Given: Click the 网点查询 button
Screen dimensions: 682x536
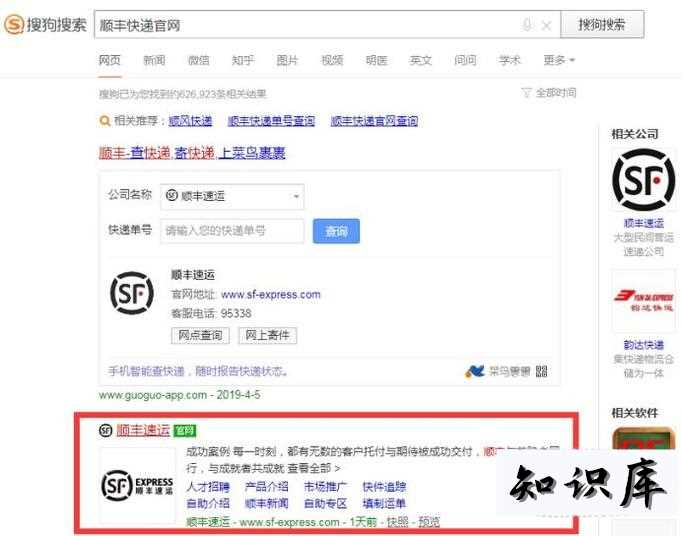Looking at the screenshot, I should click(200, 335).
